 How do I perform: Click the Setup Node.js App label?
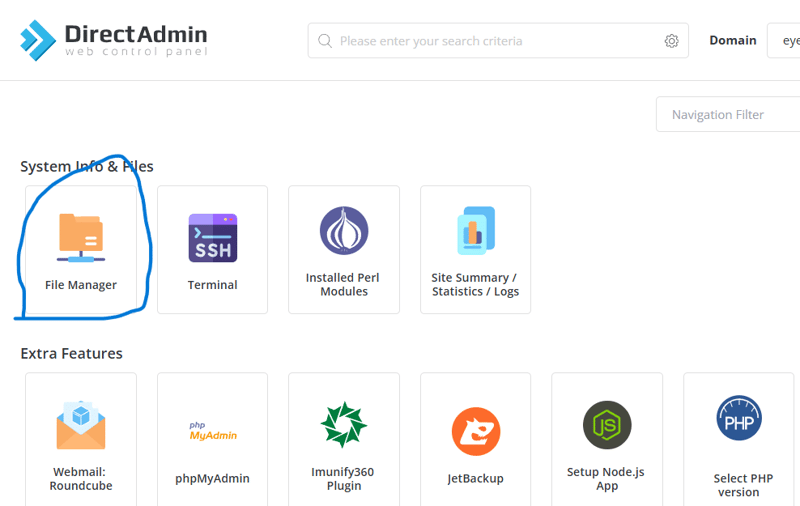pos(606,478)
